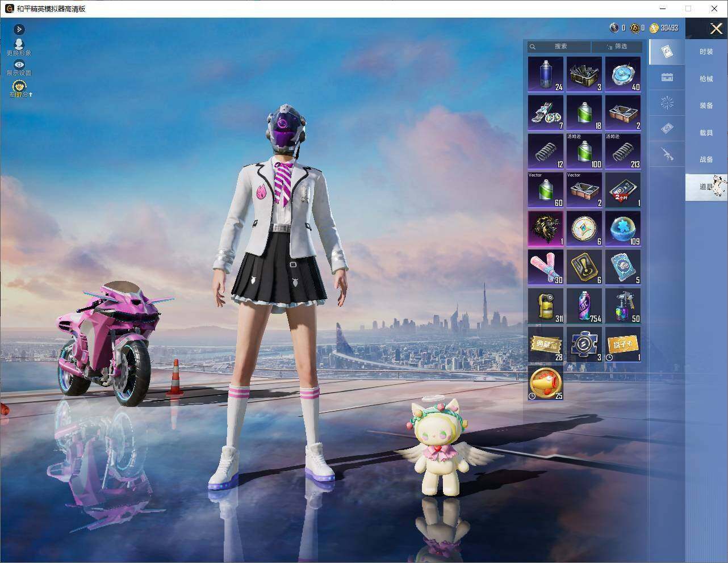728x563 pixels.
Task: Open the 道具 items tab
Action: pos(706,187)
